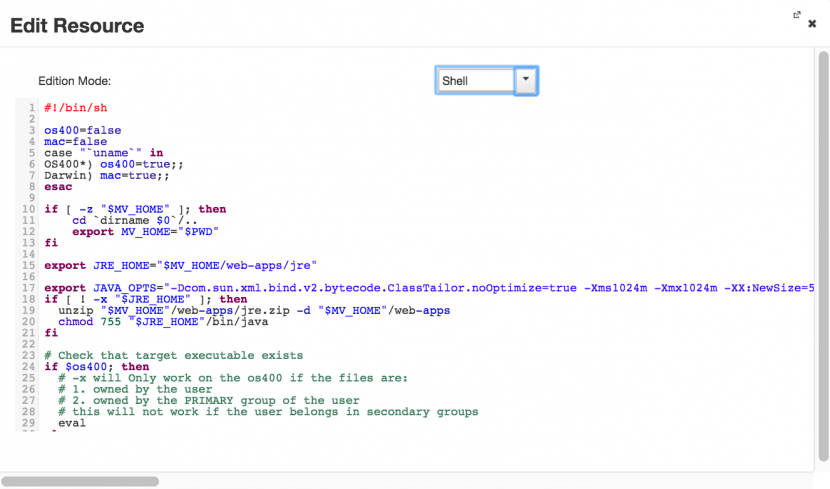
Task: Click the '1. owned by the user' comment
Action: (x=135, y=389)
